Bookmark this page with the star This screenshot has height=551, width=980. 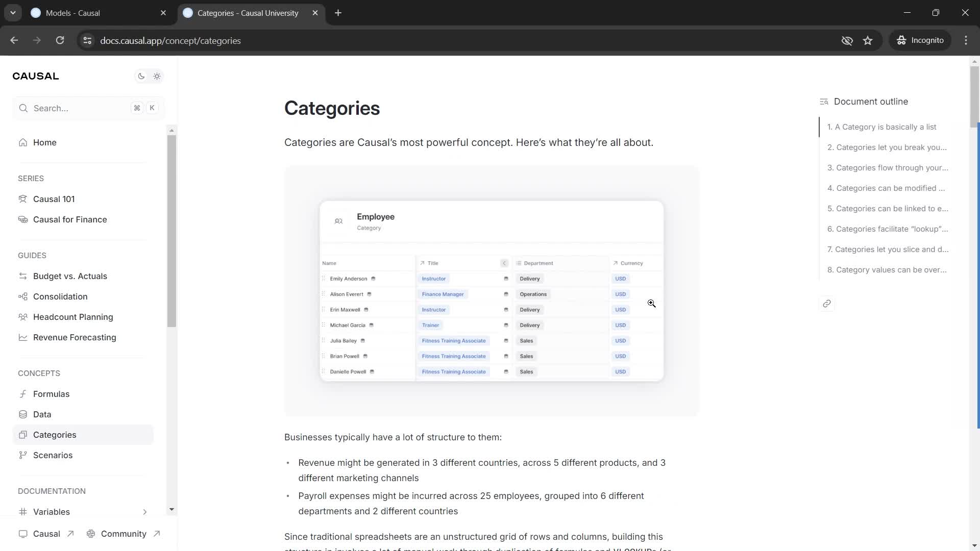[x=868, y=40]
